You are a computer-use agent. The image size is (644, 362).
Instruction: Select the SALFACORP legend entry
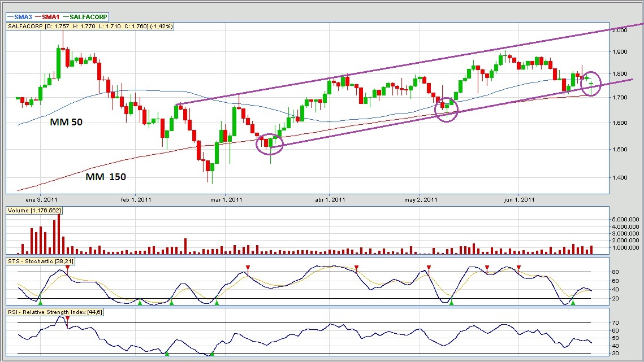pyautogui.click(x=89, y=18)
